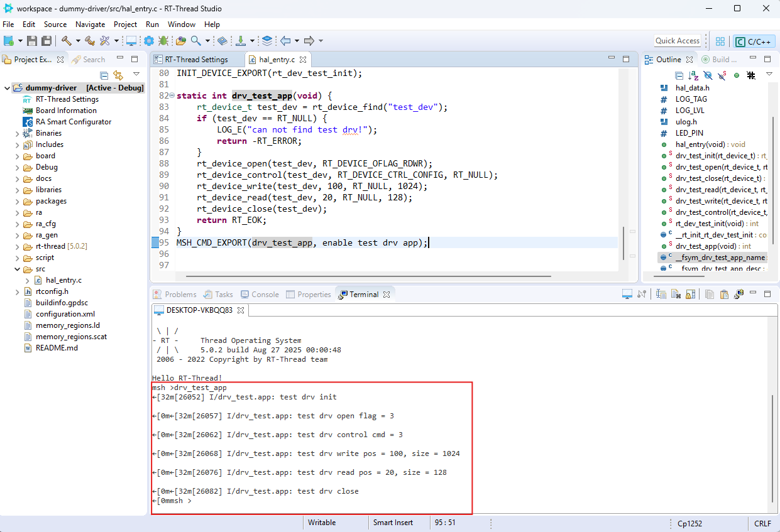780x532 pixels.
Task: Click the blue gear icon in toolbar
Action: click(x=148, y=41)
